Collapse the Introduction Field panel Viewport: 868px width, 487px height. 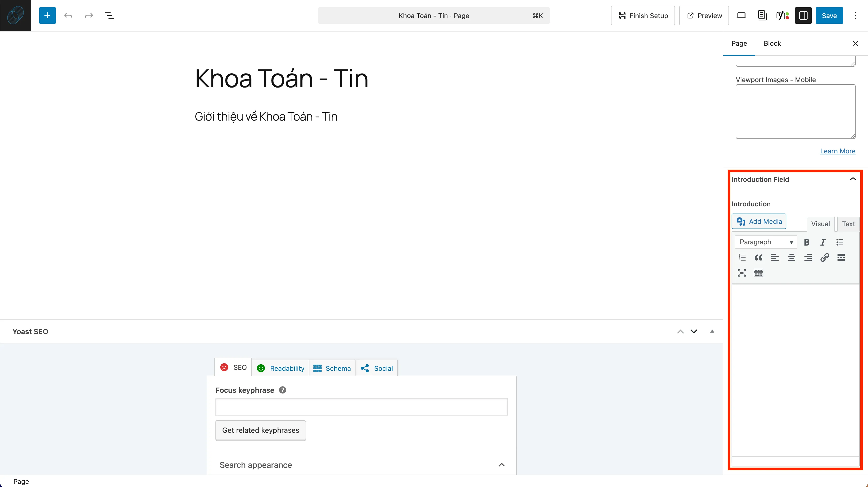(853, 179)
